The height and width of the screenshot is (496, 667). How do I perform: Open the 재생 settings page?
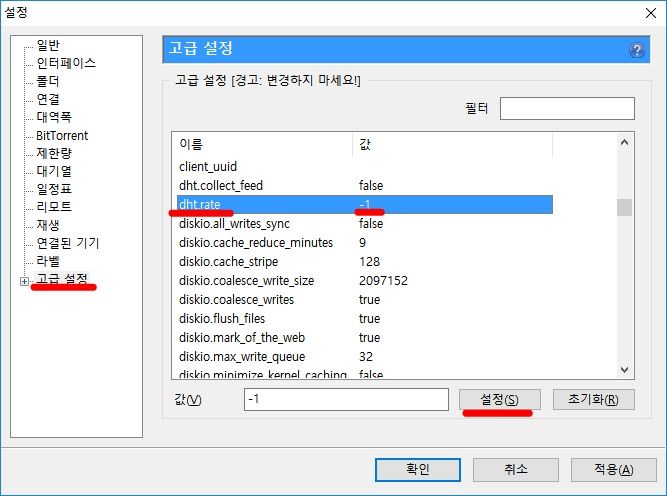[48, 225]
